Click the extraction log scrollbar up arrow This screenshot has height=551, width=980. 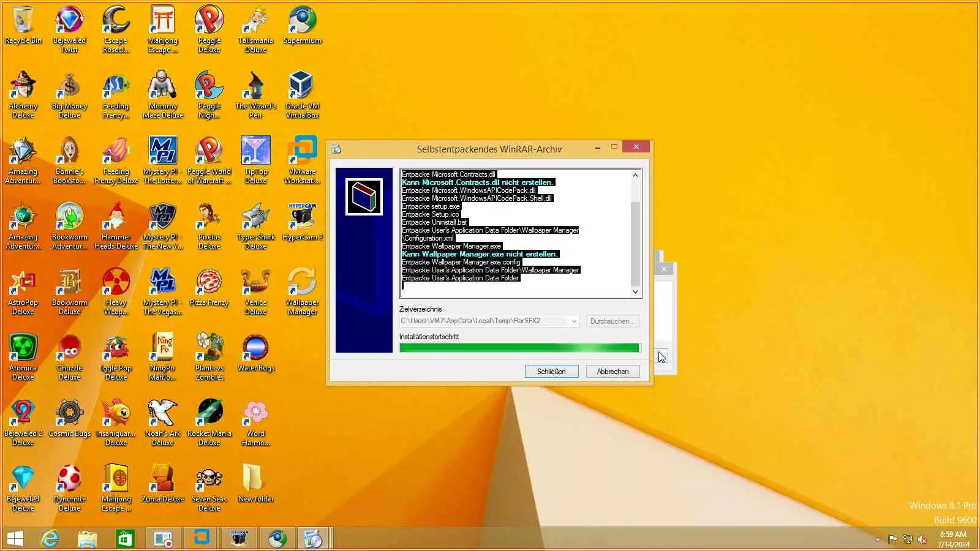635,175
